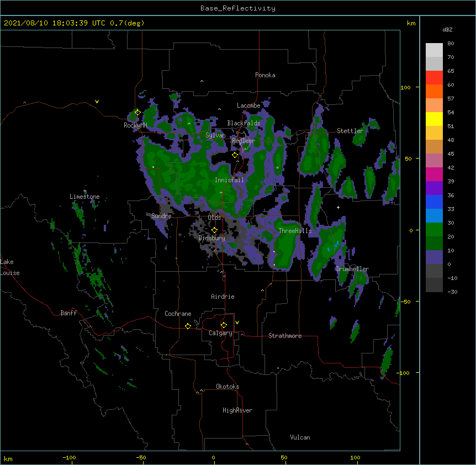Screen dimensions: 476x465
Task: Click the yellow diamond marker below RedDeer
Action: pyautogui.click(x=235, y=155)
